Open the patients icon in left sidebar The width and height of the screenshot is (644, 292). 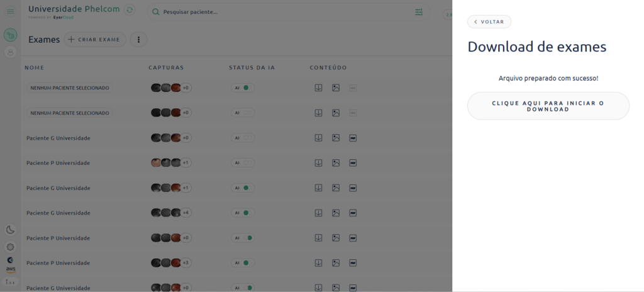10,52
